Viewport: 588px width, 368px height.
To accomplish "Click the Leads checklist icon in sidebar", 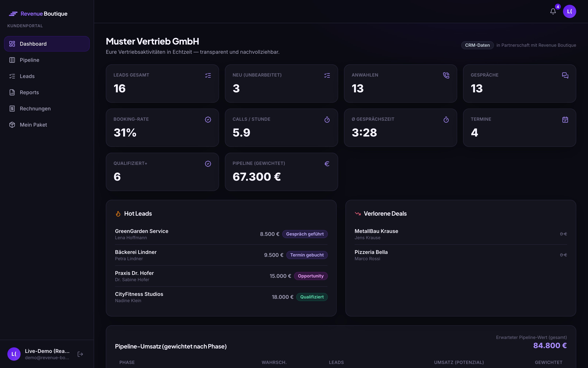I will point(12,76).
